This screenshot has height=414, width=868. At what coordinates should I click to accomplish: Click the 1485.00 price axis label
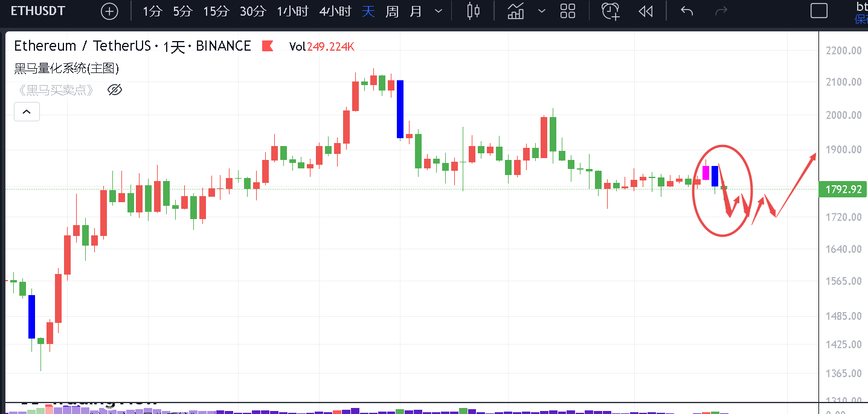click(843, 316)
